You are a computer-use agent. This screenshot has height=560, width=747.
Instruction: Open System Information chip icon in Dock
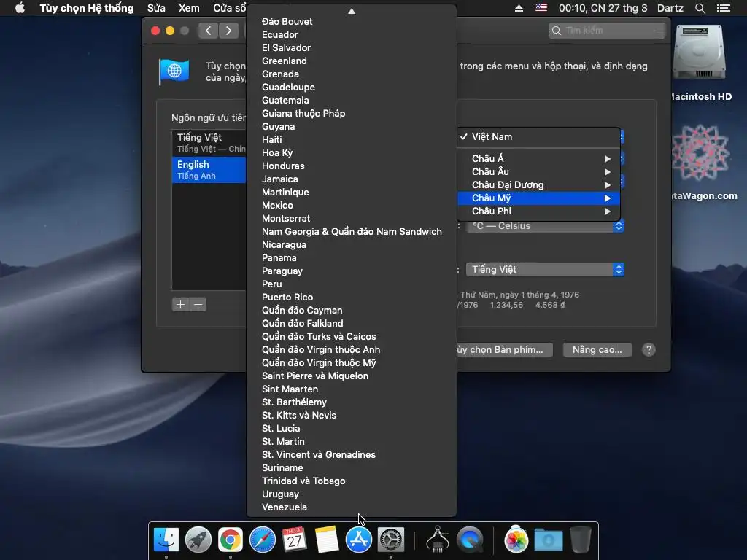[438, 539]
